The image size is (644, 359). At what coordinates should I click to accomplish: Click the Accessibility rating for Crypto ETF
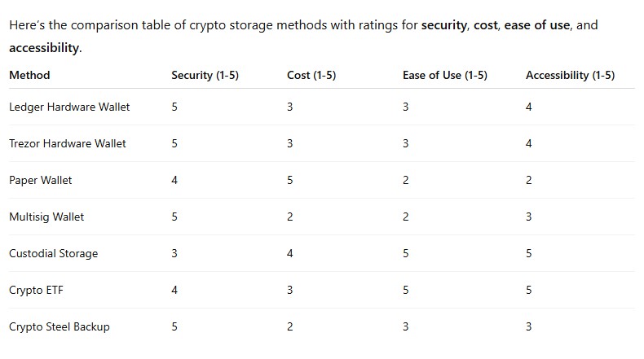pyautogui.click(x=529, y=290)
